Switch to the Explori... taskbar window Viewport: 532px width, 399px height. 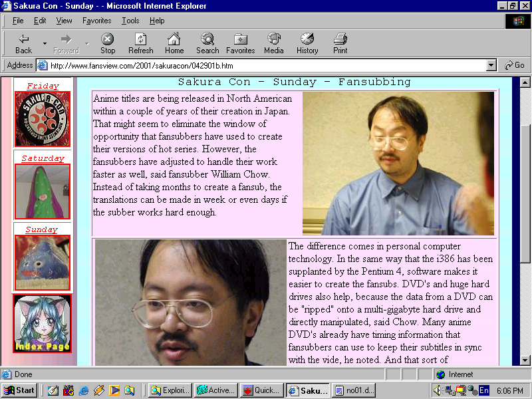pyautogui.click(x=170, y=390)
